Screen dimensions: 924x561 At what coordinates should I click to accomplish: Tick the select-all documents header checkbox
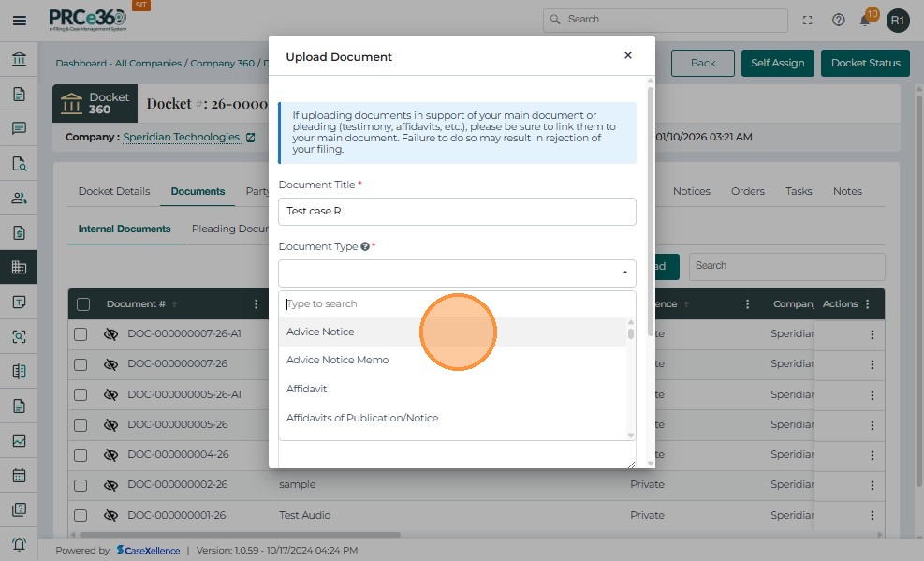(83, 304)
